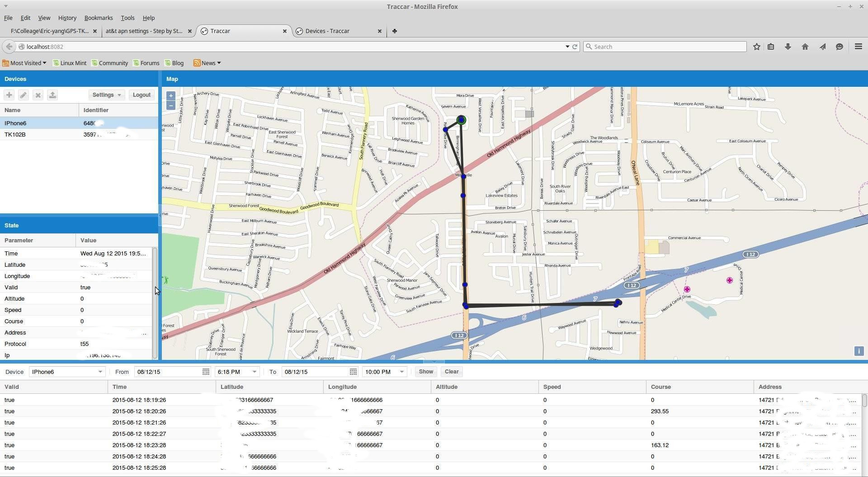Zoom out the map with minus button

click(x=170, y=106)
